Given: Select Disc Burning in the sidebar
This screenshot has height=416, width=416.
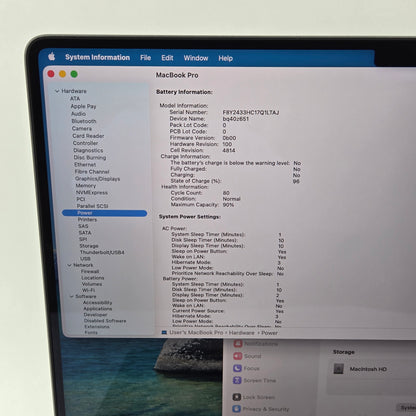Looking at the screenshot, I should pos(90,157).
